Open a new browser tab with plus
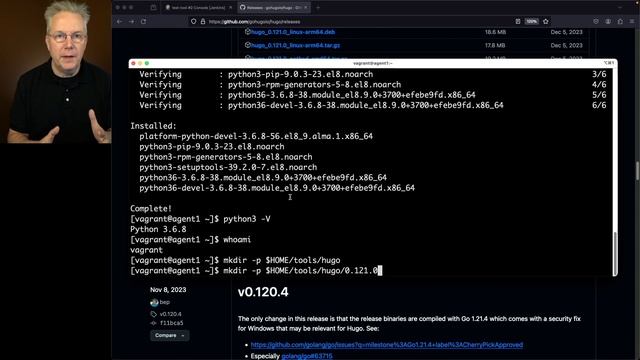The image size is (640, 360). [x=318, y=8]
